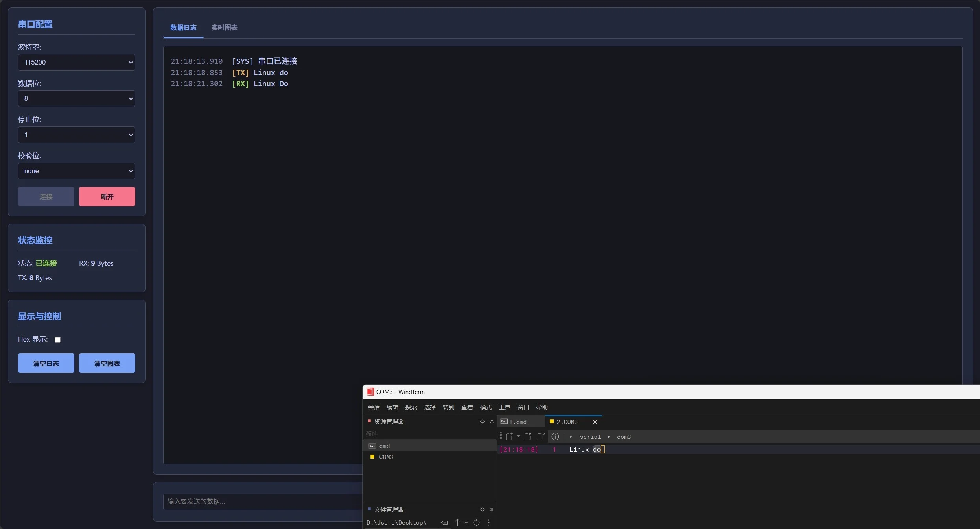Screen dimensions: 980x529
Task: Close the 文件管理器 panel
Action: coord(492,509)
